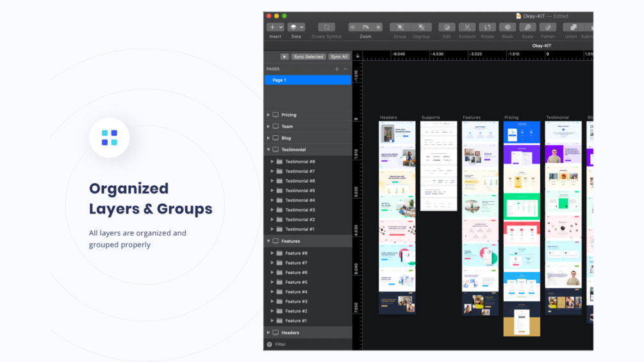Select the Headers artboard title on canvas
644x362 pixels.
pos(388,117)
